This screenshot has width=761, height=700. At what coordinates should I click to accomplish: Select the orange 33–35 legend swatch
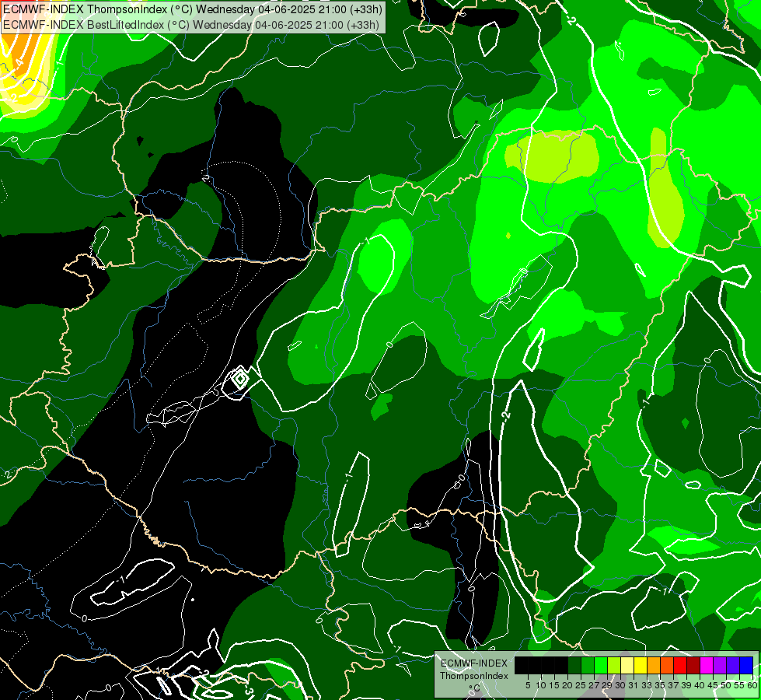[654, 665]
